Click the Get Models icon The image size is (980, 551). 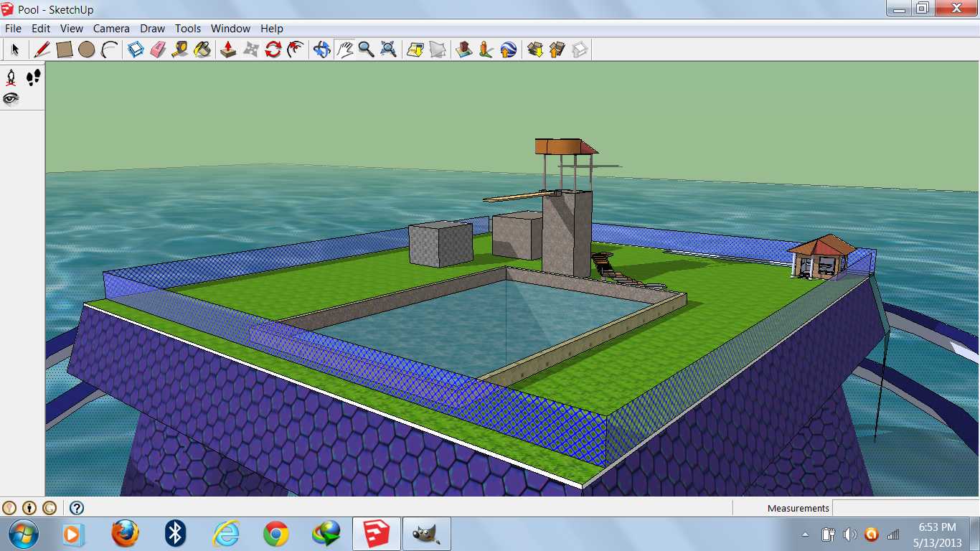coord(535,50)
